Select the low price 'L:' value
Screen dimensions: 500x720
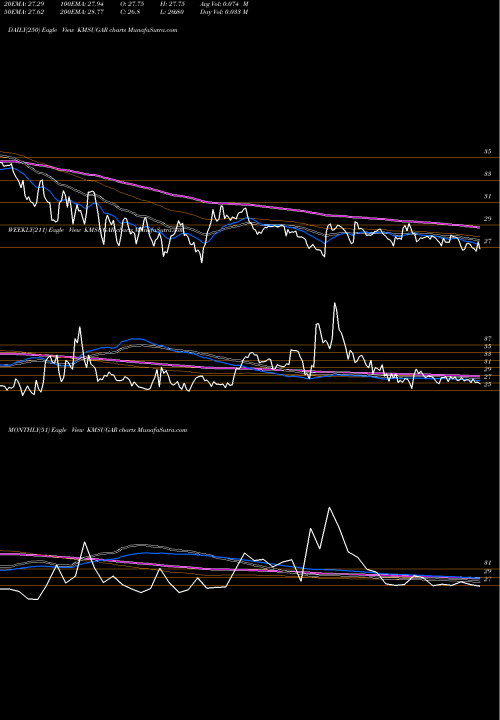172,12
